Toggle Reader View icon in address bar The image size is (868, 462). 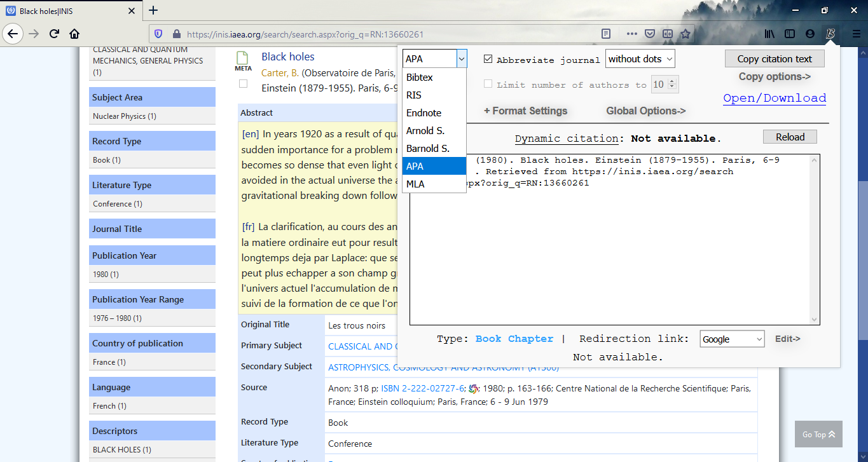[607, 34]
